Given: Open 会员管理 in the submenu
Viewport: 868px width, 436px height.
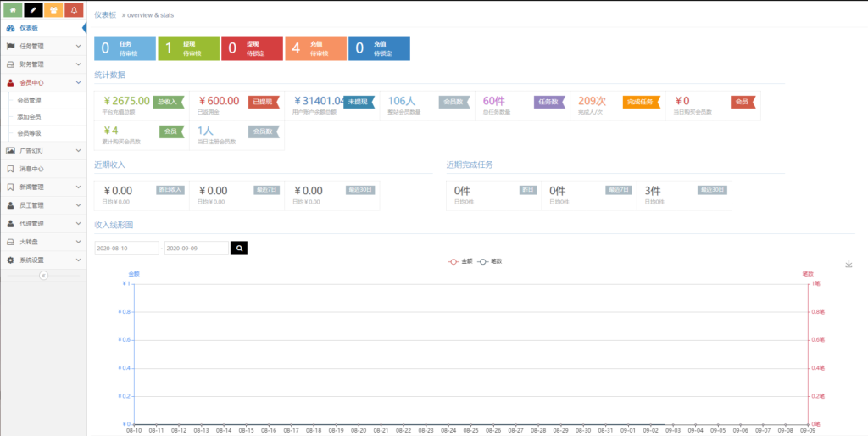Looking at the screenshot, I should pyautogui.click(x=30, y=100).
